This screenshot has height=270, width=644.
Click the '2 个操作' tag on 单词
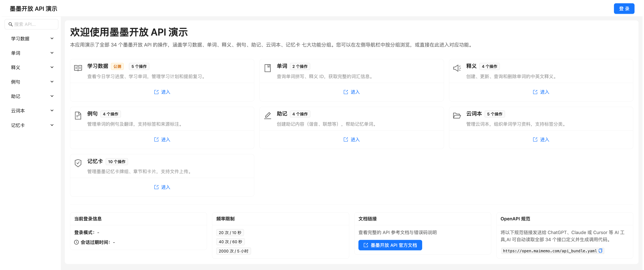(x=300, y=66)
